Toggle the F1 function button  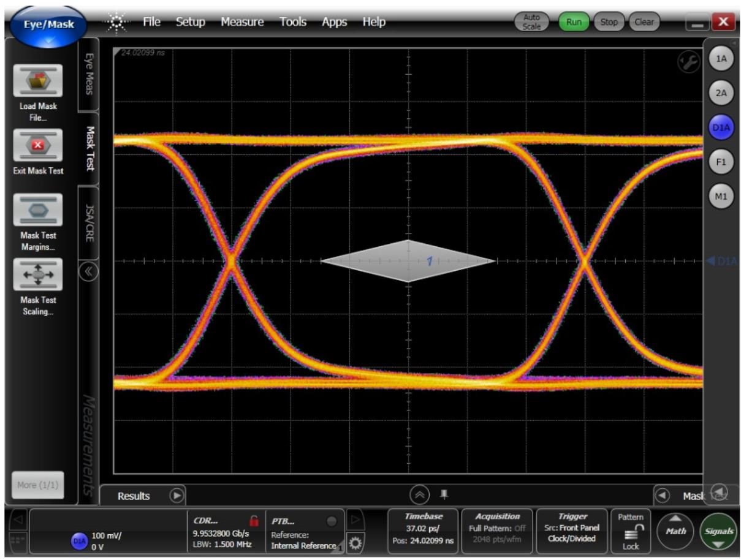[721, 162]
